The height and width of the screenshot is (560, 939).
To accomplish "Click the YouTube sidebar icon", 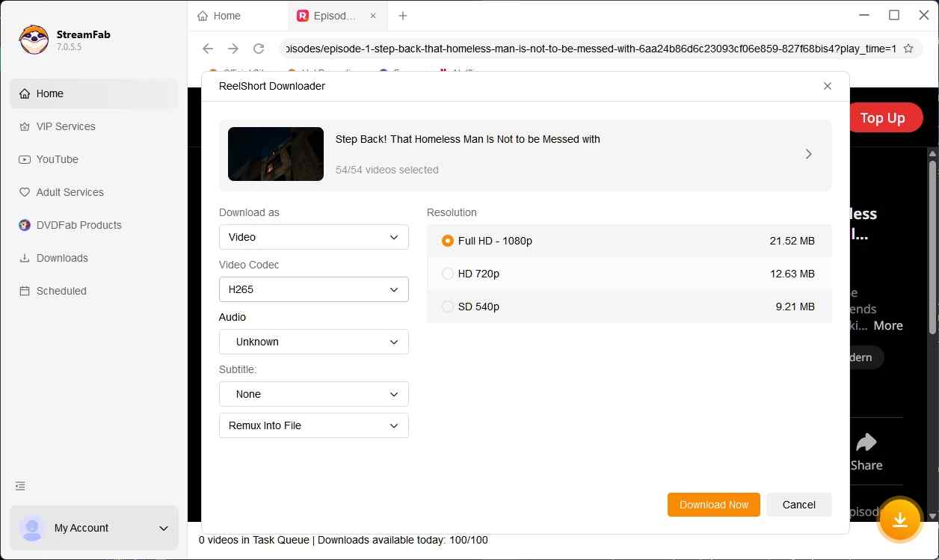I will point(25,159).
